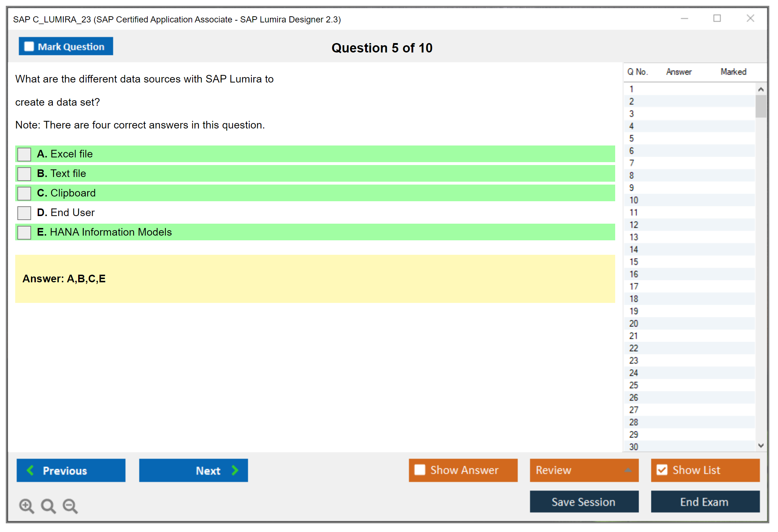Click the zoom out magnifier icon
The width and height of the screenshot is (778, 532).
70,506
